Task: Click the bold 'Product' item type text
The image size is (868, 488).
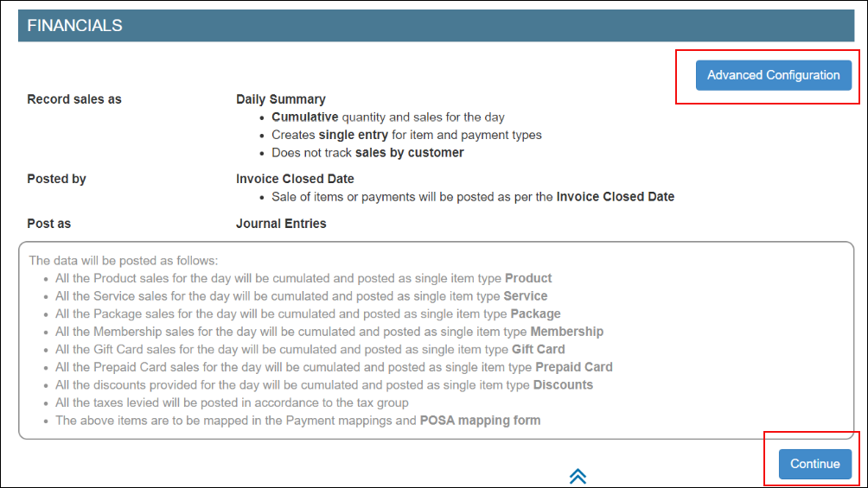Action: [x=528, y=278]
